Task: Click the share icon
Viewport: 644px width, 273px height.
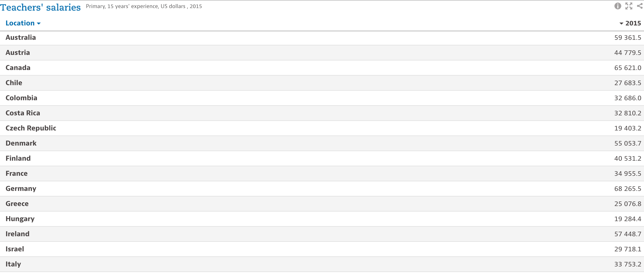Action: [x=640, y=6]
